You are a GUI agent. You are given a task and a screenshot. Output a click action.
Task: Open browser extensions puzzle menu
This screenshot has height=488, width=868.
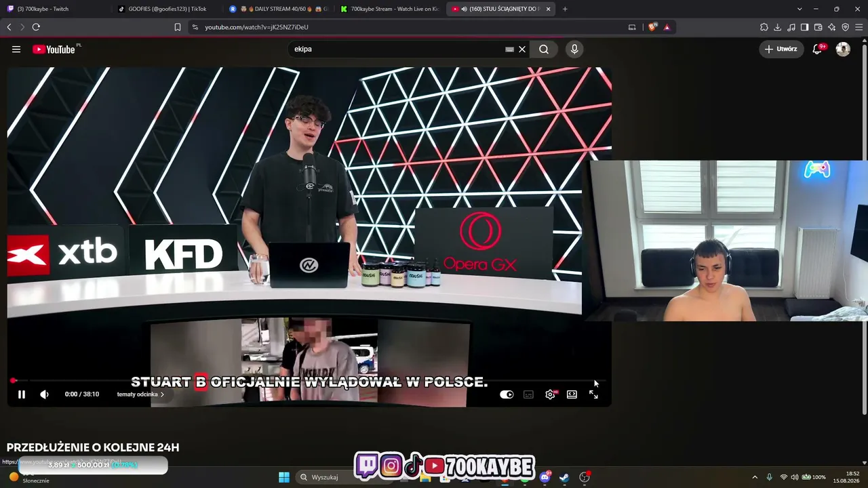(x=764, y=27)
